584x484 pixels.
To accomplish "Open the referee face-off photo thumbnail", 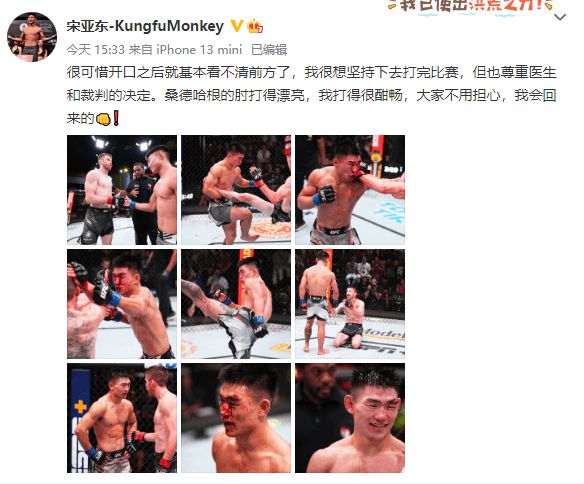I will (122, 190).
